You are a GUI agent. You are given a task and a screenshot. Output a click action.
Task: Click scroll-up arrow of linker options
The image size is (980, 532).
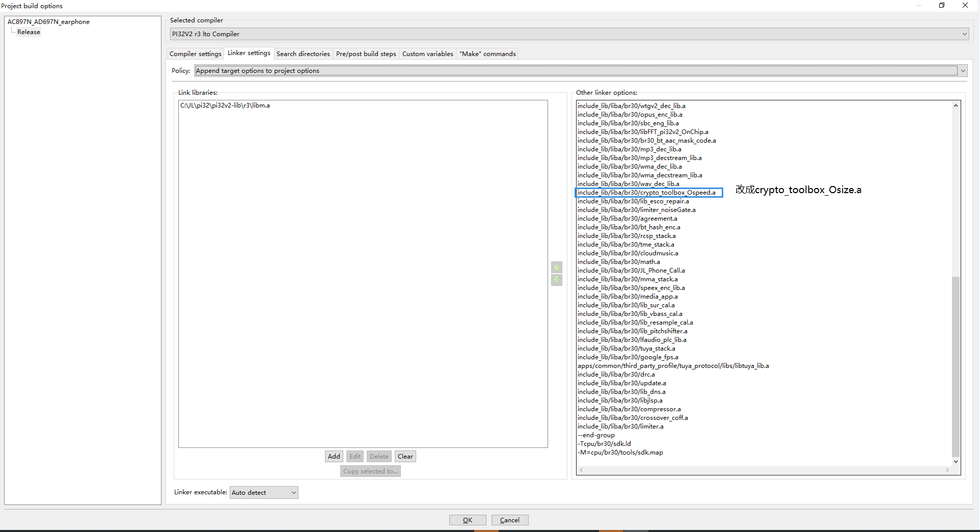pyautogui.click(x=956, y=105)
